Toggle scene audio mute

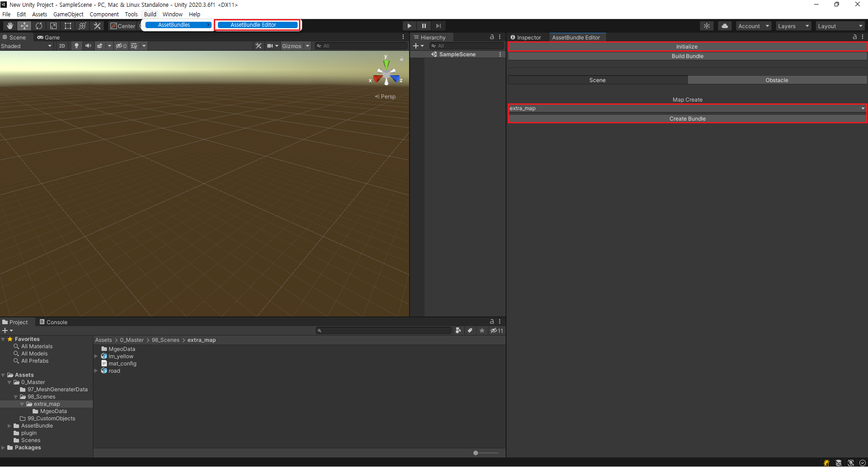tap(88, 46)
